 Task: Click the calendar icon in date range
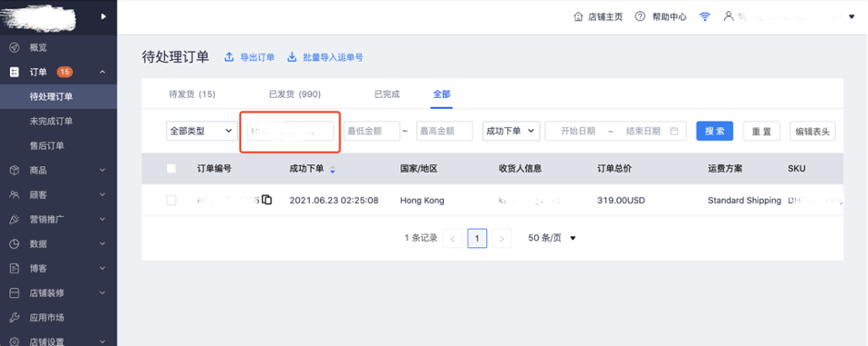(673, 131)
